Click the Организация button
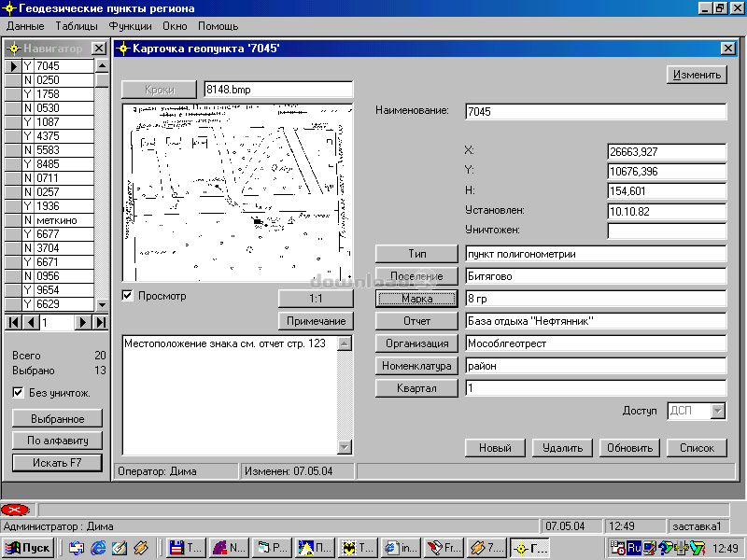Screen dimensions: 747x560 (416, 343)
